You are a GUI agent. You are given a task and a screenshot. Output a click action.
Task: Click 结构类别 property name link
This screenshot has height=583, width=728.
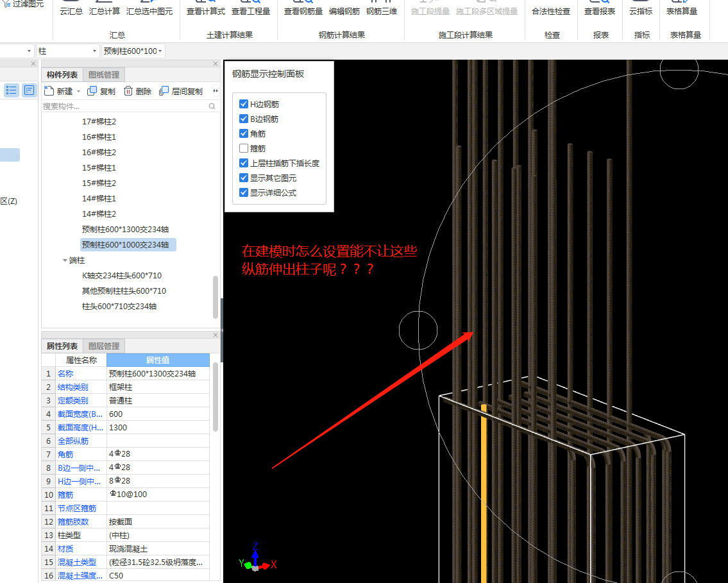pyautogui.click(x=73, y=387)
